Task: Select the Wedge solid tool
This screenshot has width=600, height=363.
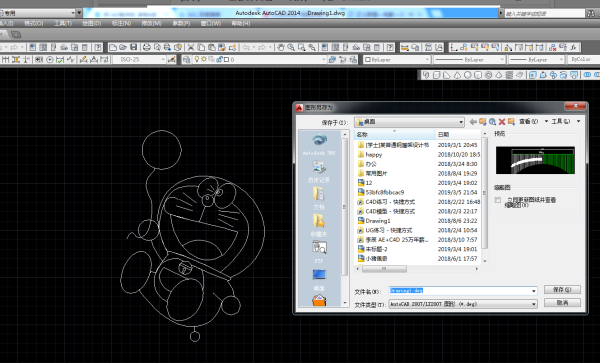Action: pyautogui.click(x=447, y=75)
